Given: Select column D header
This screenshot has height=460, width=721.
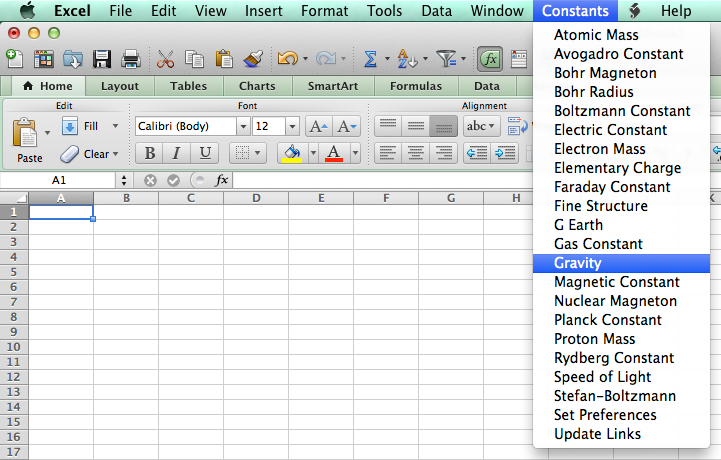Looking at the screenshot, I should point(256,198).
